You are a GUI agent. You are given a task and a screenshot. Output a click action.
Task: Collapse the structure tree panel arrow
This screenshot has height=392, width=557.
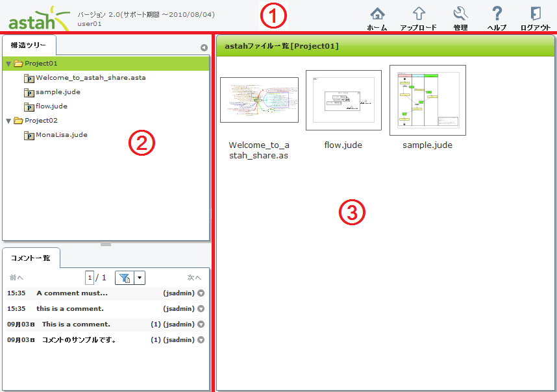click(204, 47)
